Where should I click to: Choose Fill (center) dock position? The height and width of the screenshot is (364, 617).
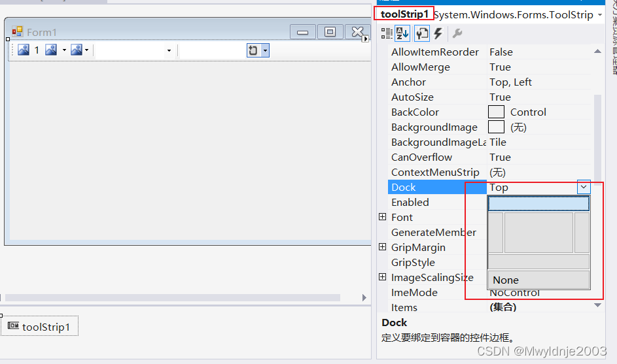(538, 232)
